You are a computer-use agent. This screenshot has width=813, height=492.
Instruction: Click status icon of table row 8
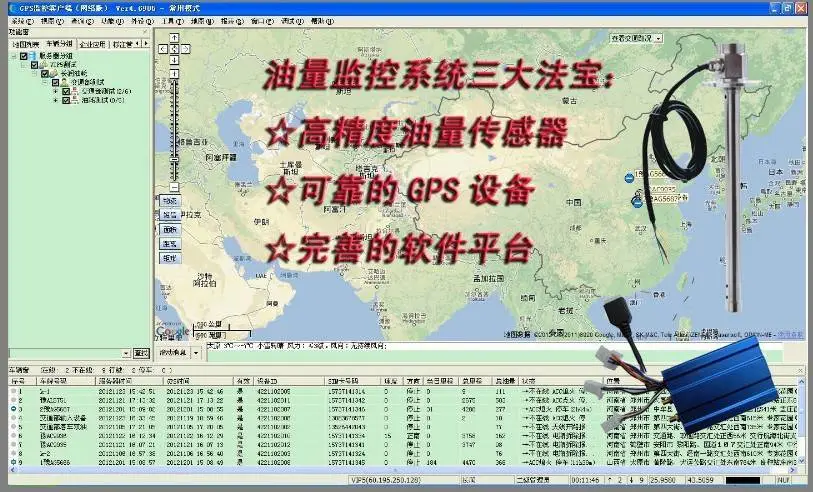13,453
